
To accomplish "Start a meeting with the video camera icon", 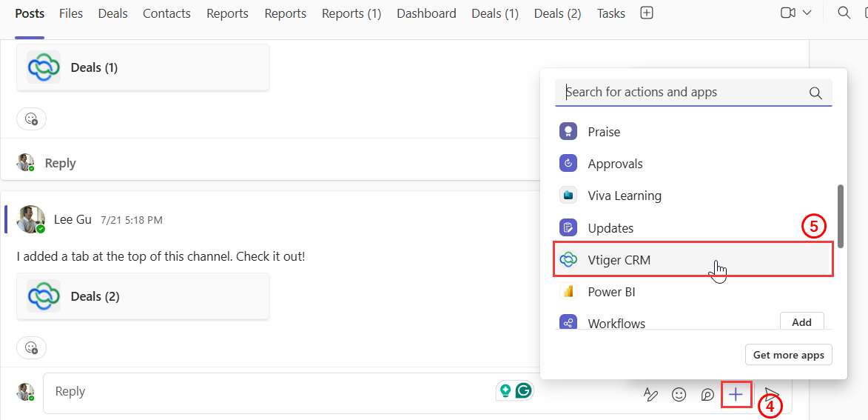I will [788, 13].
